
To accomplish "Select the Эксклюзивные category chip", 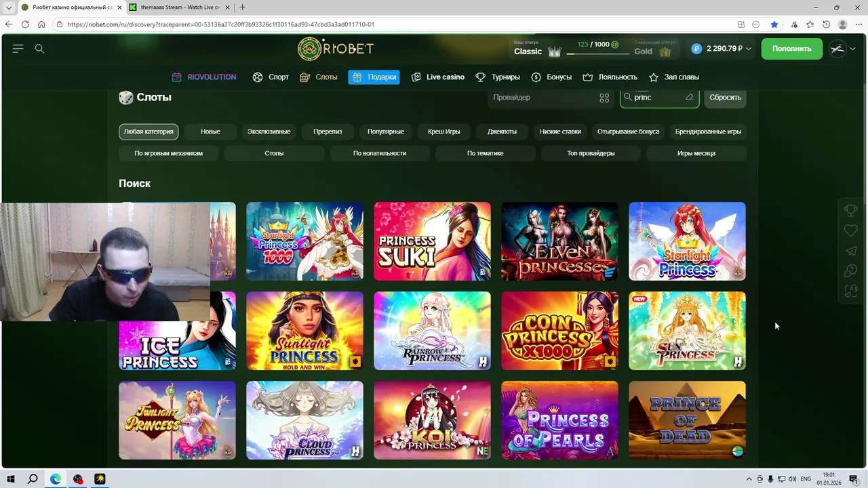I will tap(269, 131).
